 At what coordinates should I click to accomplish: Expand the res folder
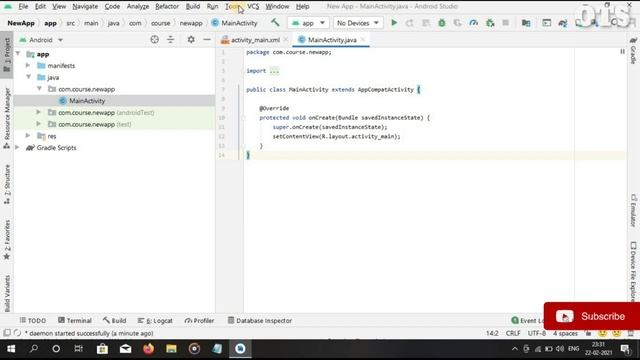pyautogui.click(x=28, y=136)
